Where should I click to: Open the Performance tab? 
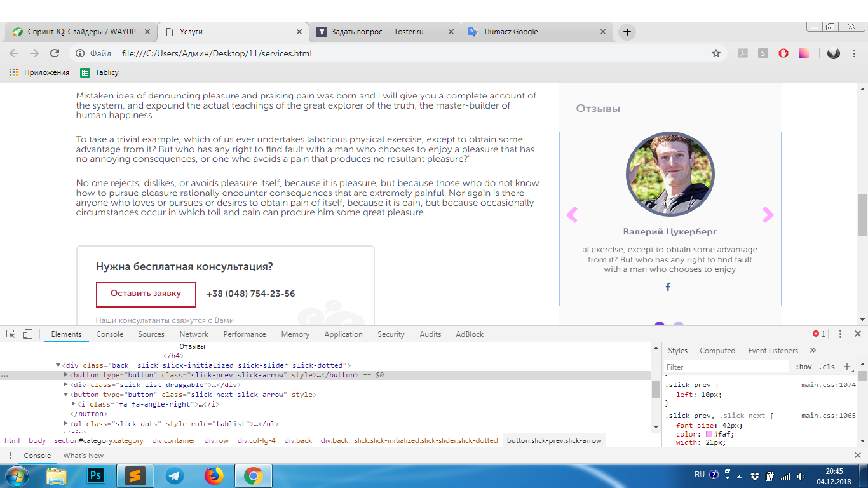tap(245, 334)
